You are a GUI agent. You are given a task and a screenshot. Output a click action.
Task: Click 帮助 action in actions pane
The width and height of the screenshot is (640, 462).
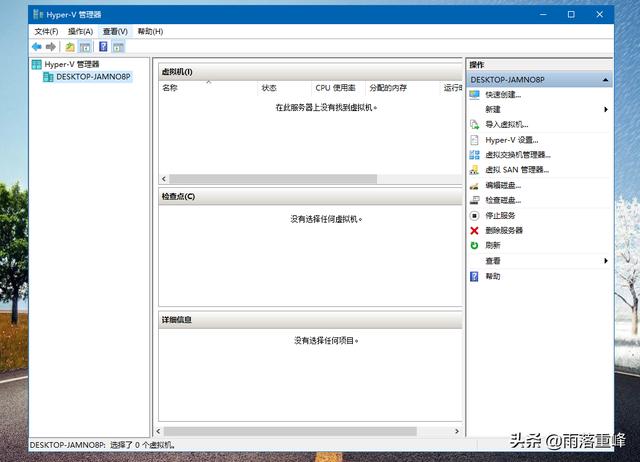(x=493, y=276)
